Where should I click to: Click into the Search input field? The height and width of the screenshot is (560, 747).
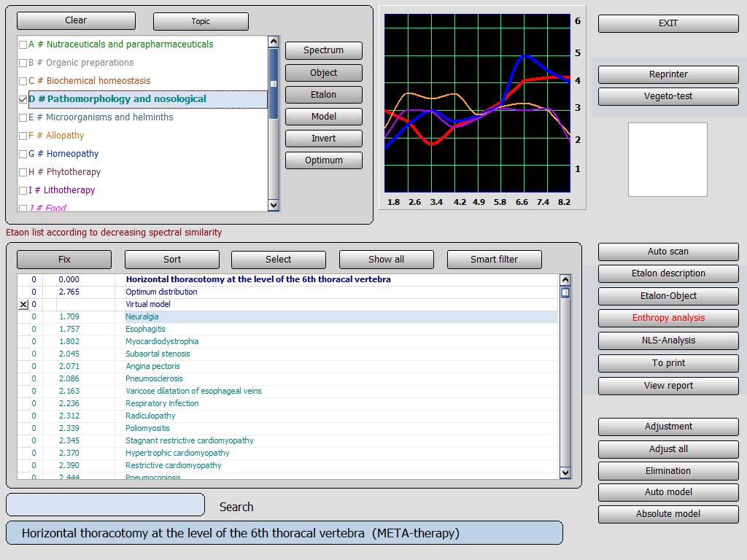point(105,505)
